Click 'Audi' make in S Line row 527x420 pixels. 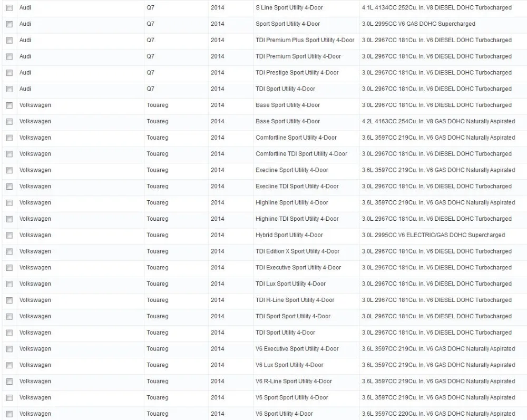tap(25, 7)
